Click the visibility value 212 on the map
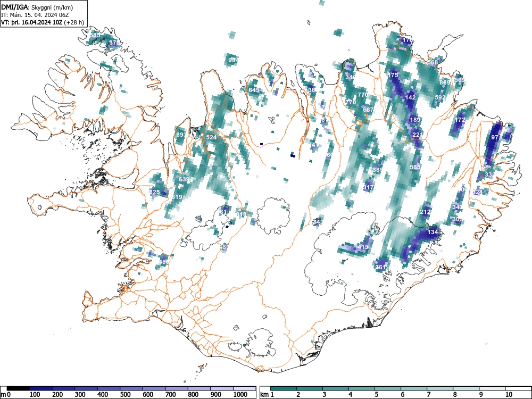The height and width of the screenshot is (399, 532). 425,212
